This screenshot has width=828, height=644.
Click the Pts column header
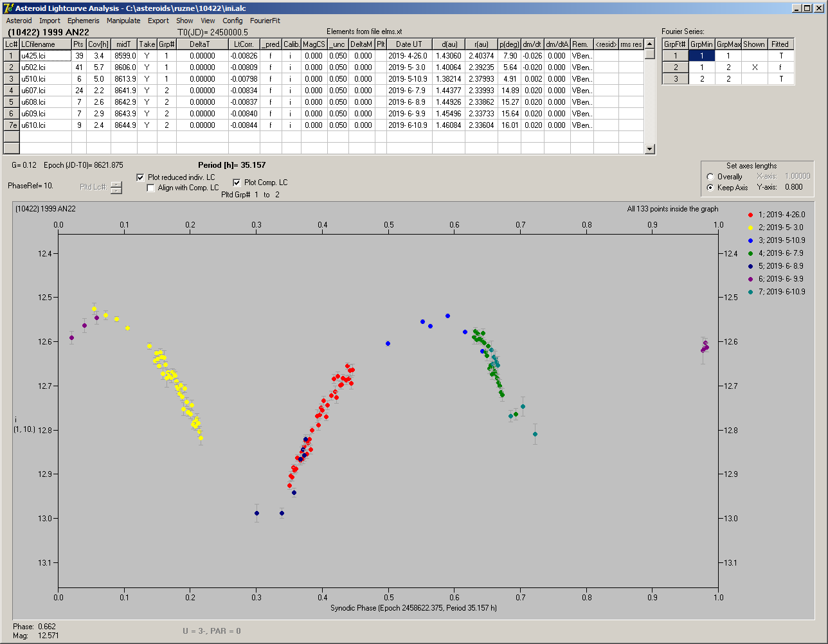(x=78, y=44)
